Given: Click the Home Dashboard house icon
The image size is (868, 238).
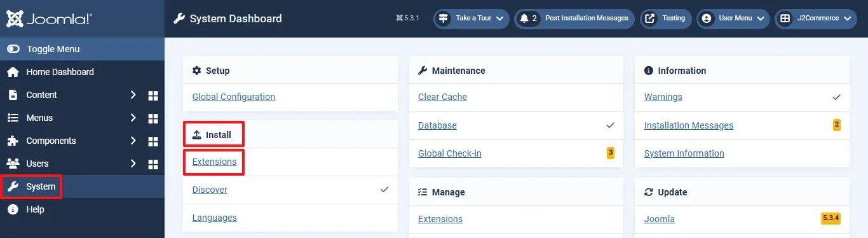Looking at the screenshot, I should 13,72.
